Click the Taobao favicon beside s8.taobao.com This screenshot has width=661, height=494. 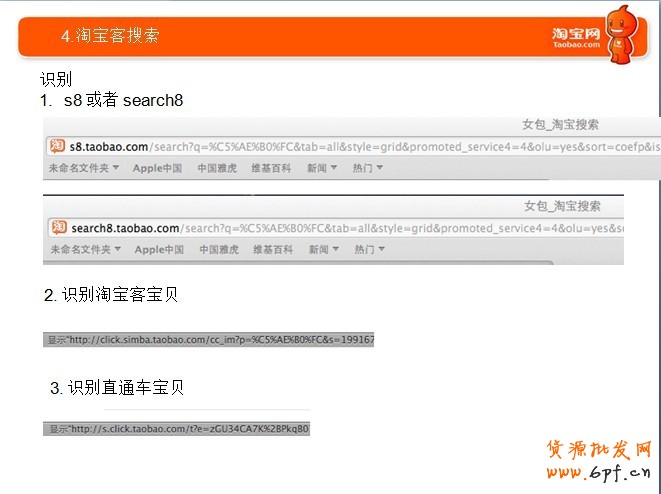(58, 147)
